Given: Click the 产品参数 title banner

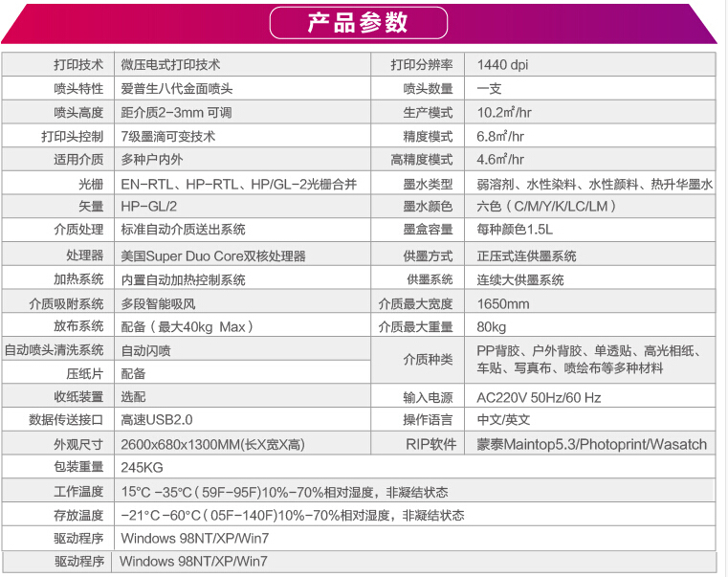Looking at the screenshot, I should click(359, 23).
